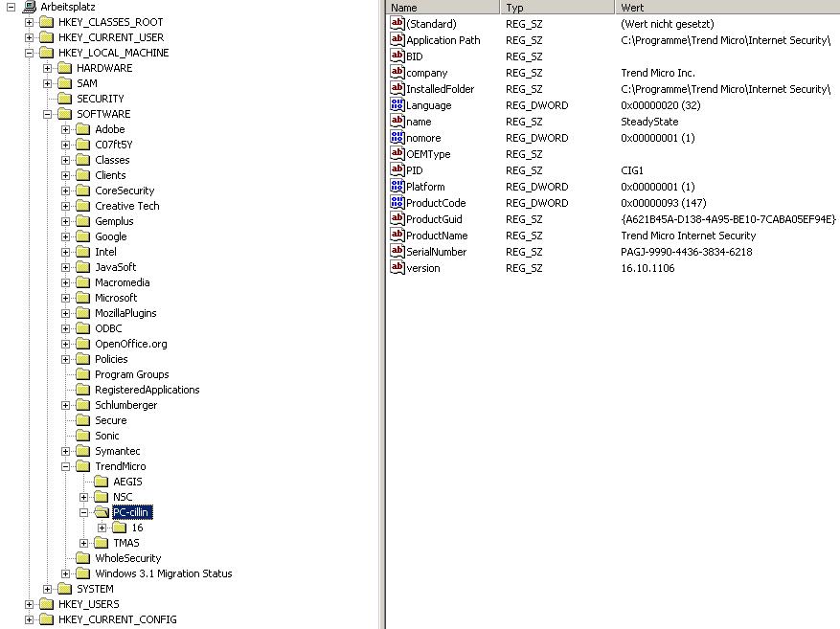Image resolution: width=840 pixels, height=629 pixels.
Task: Select the CoreSecurity key label
Action: [125, 191]
